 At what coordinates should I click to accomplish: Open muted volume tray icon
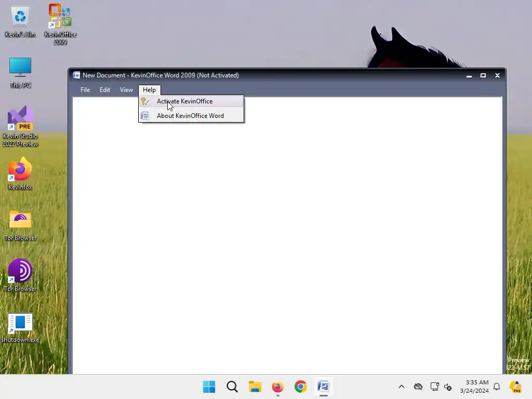(x=448, y=387)
